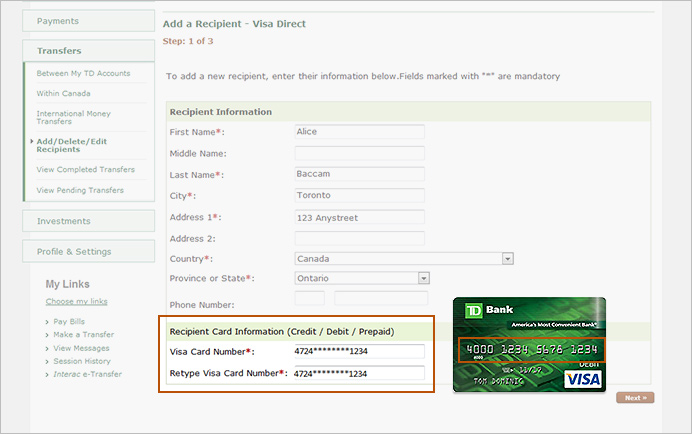Click the Retype Visa Card Number field
Image resolution: width=692 pixels, height=434 pixels.
click(x=359, y=373)
